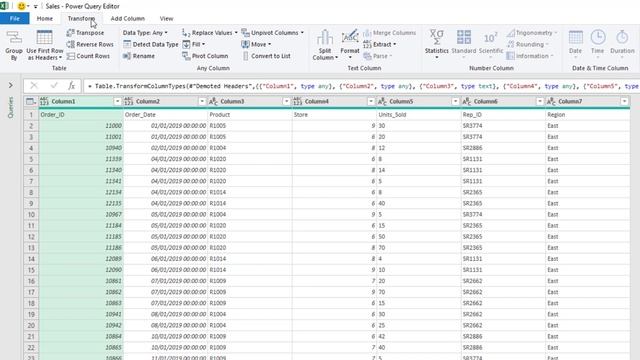This screenshot has width=640, height=360.
Task: Click the Standard number icon
Action: click(x=464, y=37)
